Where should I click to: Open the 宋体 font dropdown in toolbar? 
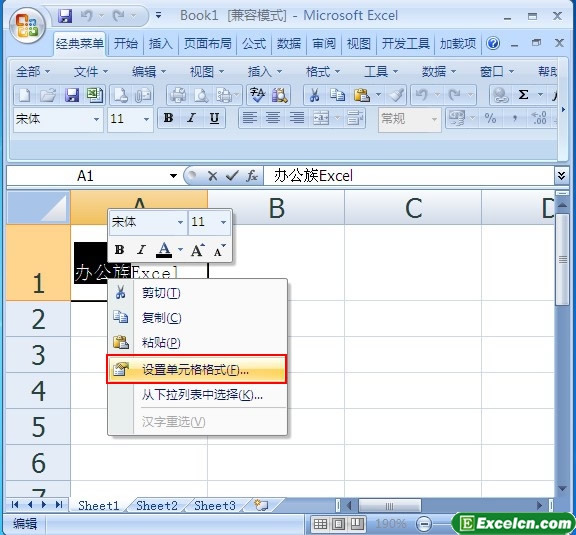click(96, 119)
